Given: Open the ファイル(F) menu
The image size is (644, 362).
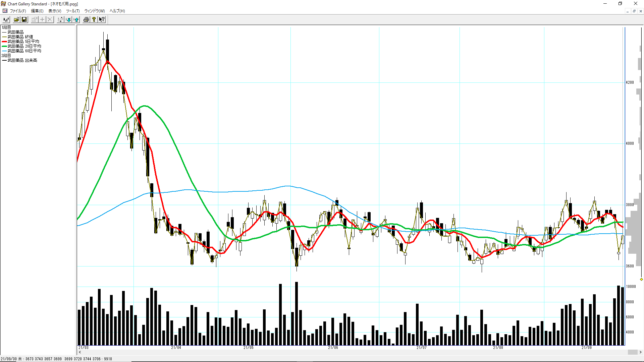Looking at the screenshot, I should coord(18,11).
